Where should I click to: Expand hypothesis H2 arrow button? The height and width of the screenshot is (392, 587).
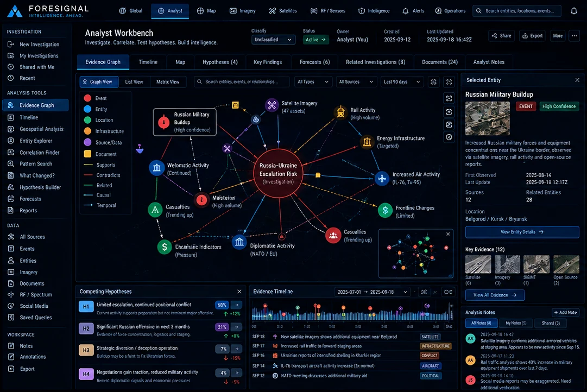point(237,327)
